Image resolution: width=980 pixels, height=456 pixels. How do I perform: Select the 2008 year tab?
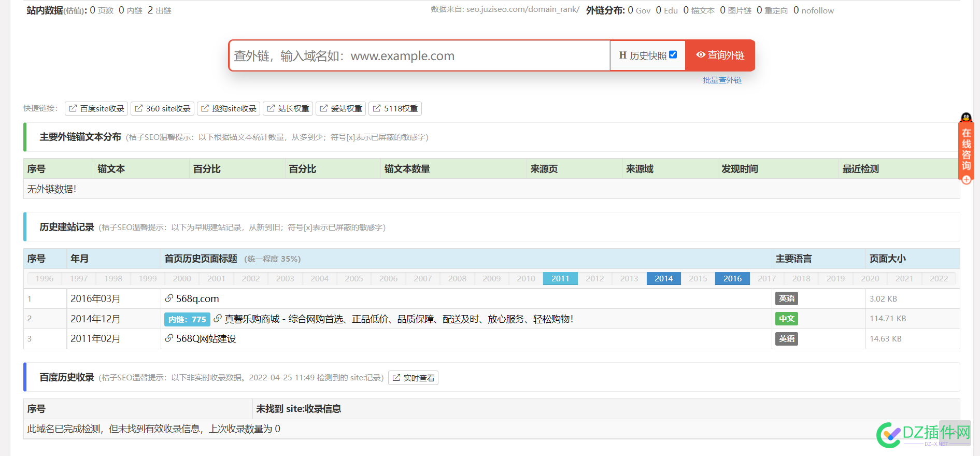(457, 278)
